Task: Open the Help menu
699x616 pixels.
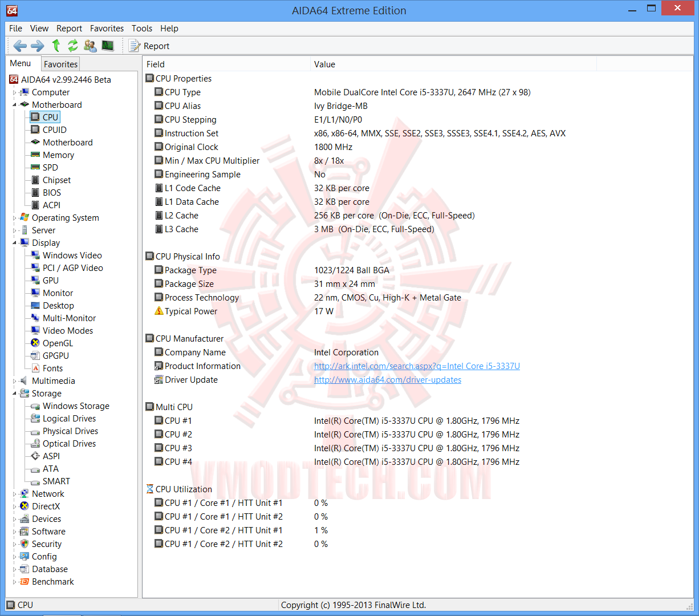Action: (169, 29)
